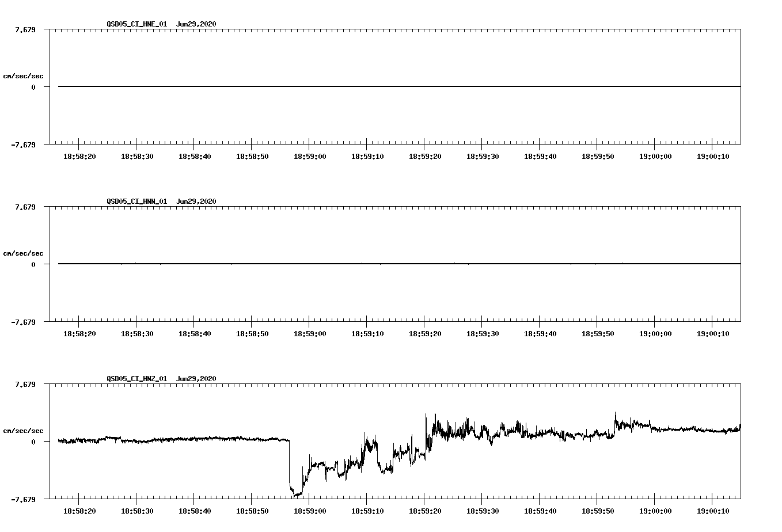The image size is (782, 532).
Task: Click the 0 axis value on the HNE plot
Action: 33,87
